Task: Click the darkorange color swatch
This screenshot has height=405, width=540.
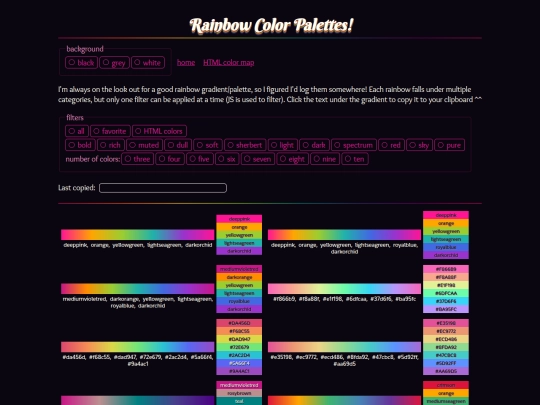Action: [239, 277]
